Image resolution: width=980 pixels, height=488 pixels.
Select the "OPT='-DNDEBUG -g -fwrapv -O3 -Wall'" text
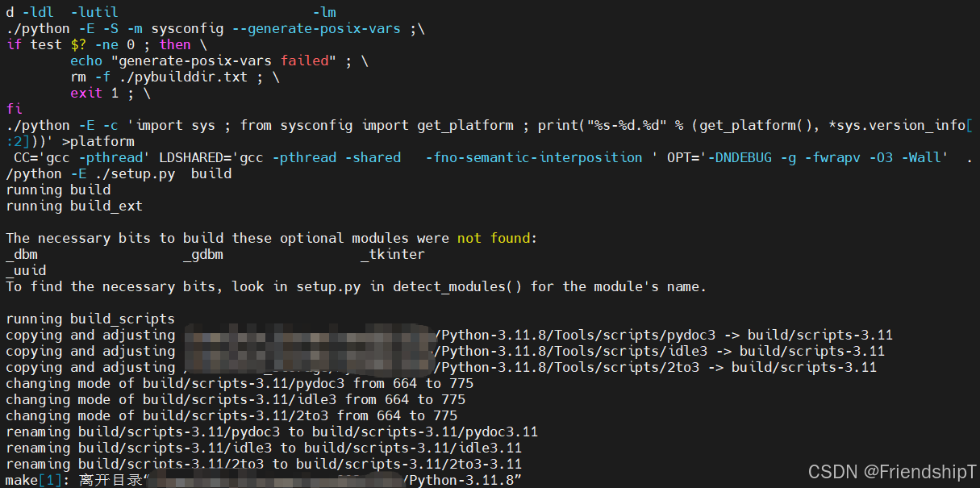coord(808,157)
